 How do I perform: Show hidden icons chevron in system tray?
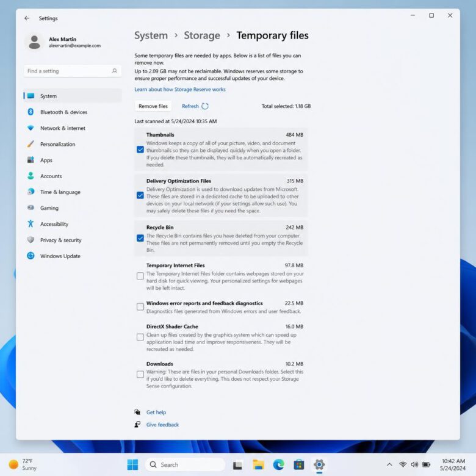click(x=389, y=464)
